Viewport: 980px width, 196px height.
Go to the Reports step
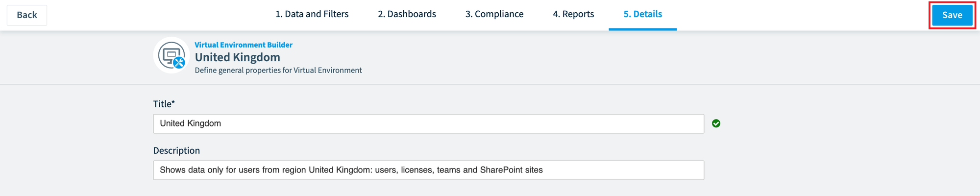(573, 14)
